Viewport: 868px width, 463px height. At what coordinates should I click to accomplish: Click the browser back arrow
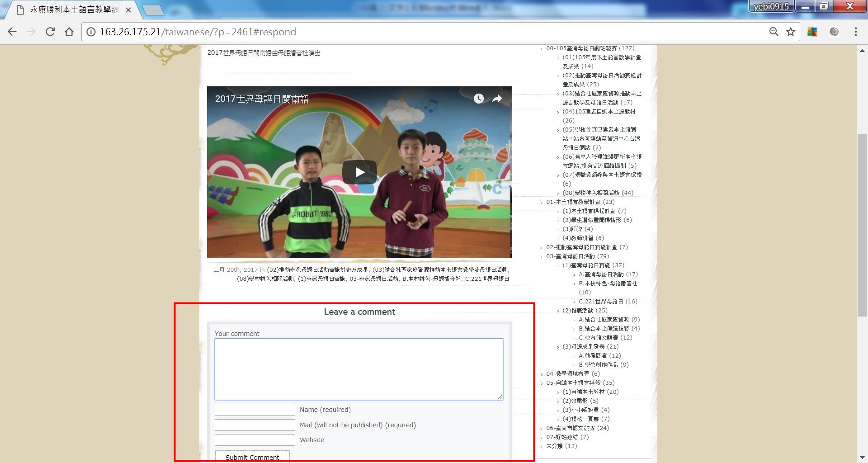click(12, 32)
